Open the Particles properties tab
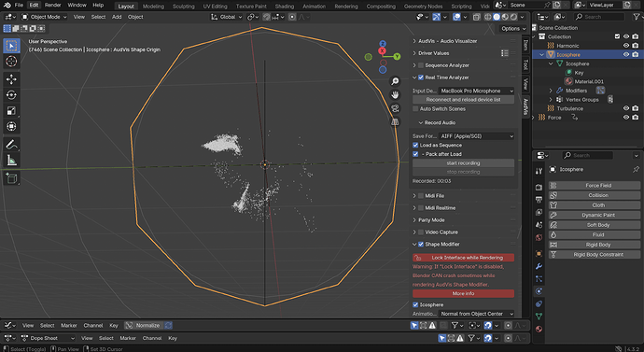Image resolution: width=644 pixels, height=352 pixels. pos(539,279)
